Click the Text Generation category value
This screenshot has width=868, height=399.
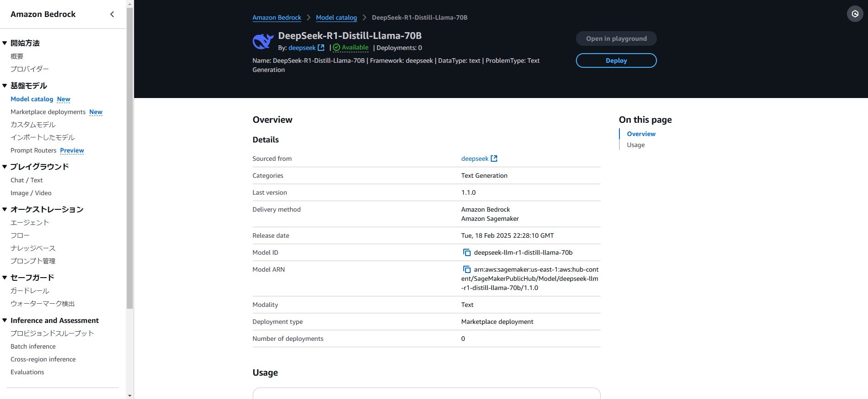484,175
